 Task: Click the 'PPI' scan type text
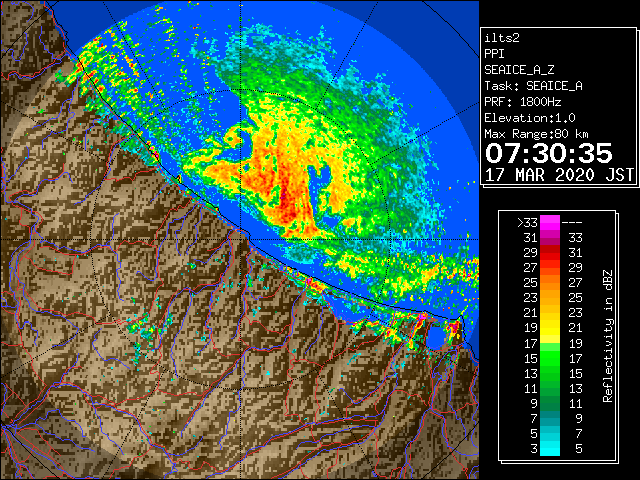(494, 54)
